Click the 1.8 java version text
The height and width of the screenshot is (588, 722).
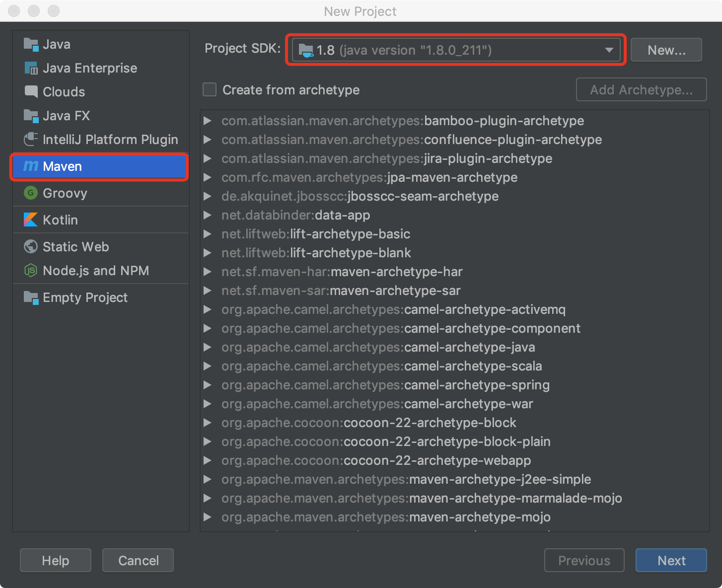(404, 50)
